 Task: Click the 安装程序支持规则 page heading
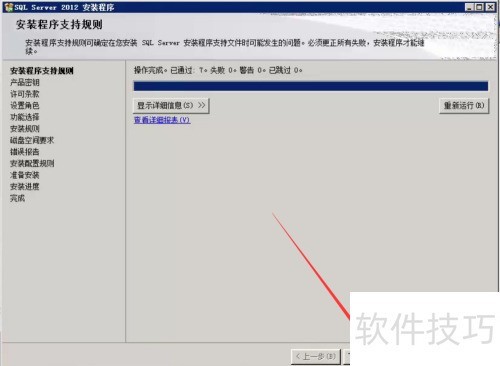[59, 25]
